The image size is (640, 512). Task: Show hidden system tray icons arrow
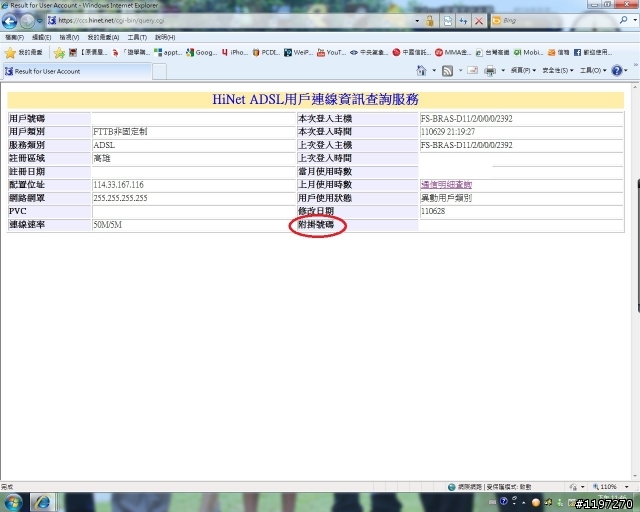(x=524, y=502)
